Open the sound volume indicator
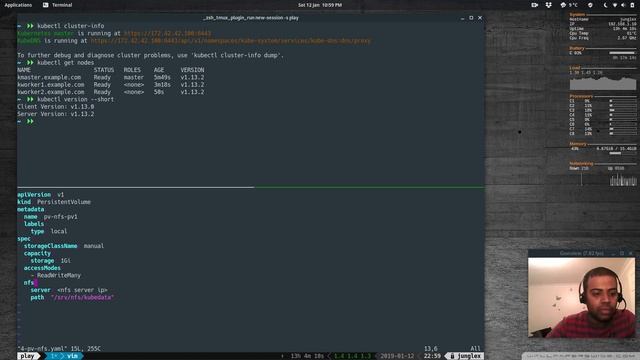This screenshot has height=360, width=640. point(623,5)
